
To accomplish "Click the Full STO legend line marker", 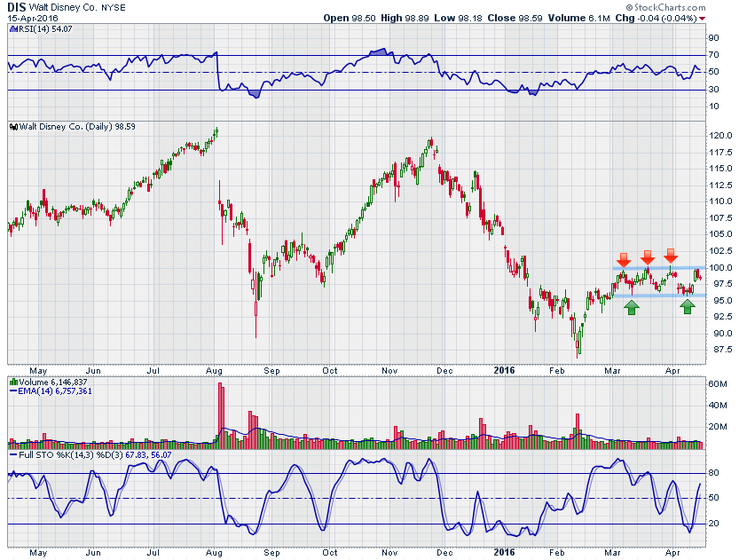I will point(13,455).
